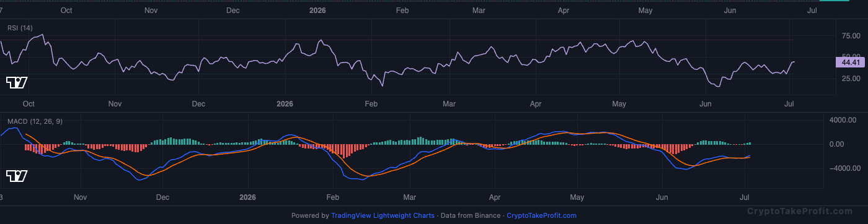Click the 2026 label on RSI time axis
Viewport: 868px width, 224px height.
[x=284, y=104]
